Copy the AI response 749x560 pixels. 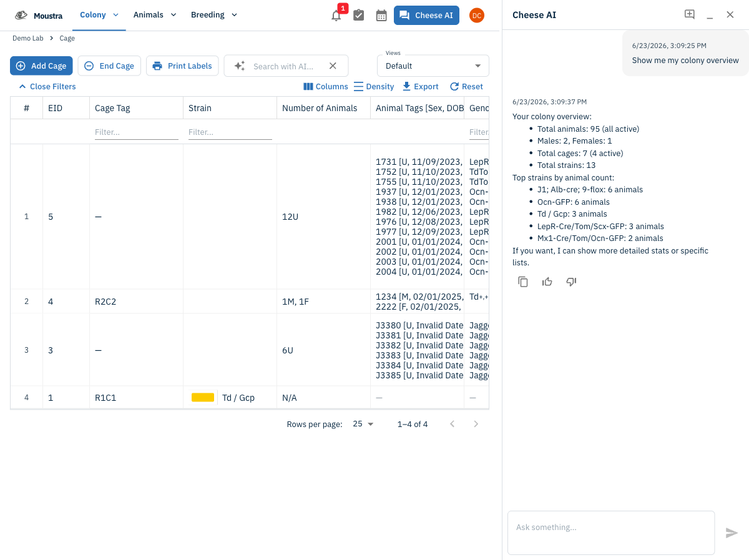pyautogui.click(x=523, y=282)
